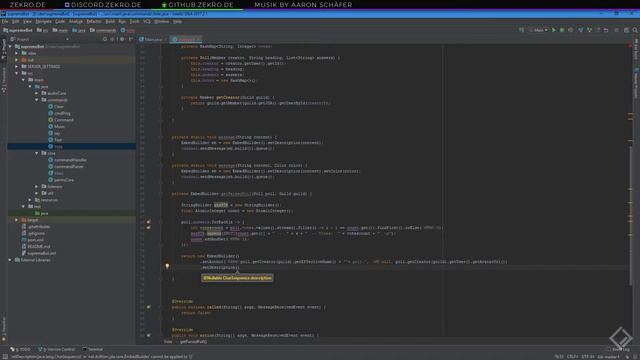Click the scroll-from-source target icon in Project panel

click(x=105, y=39)
